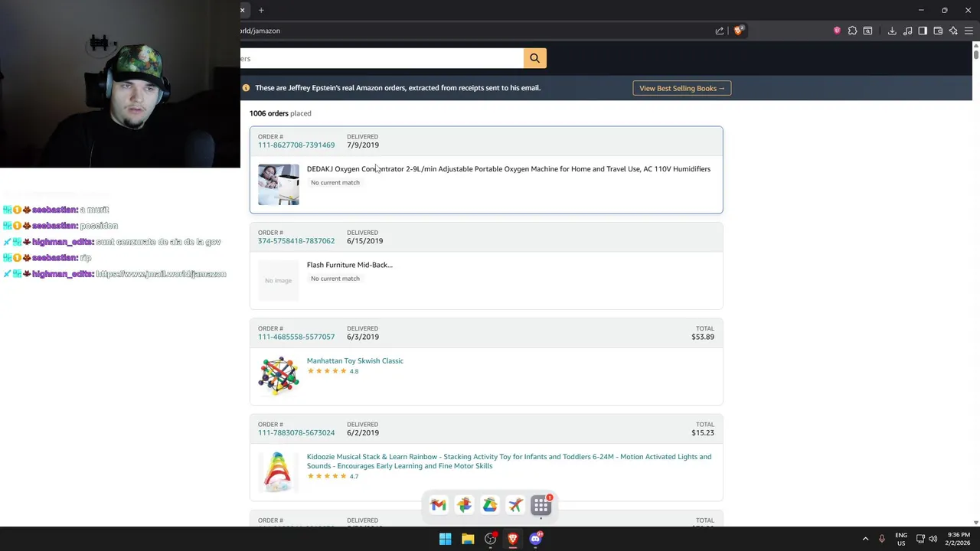
Task: Click the chat message 'poseidon'
Action: point(99,226)
